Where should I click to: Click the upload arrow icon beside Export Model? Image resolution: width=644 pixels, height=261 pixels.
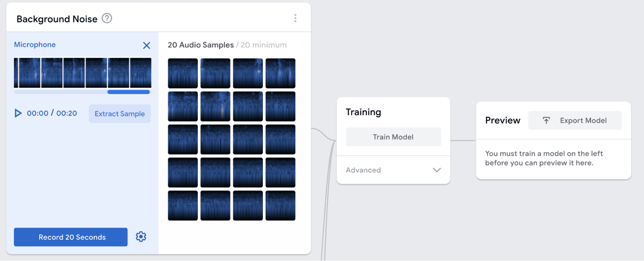546,121
